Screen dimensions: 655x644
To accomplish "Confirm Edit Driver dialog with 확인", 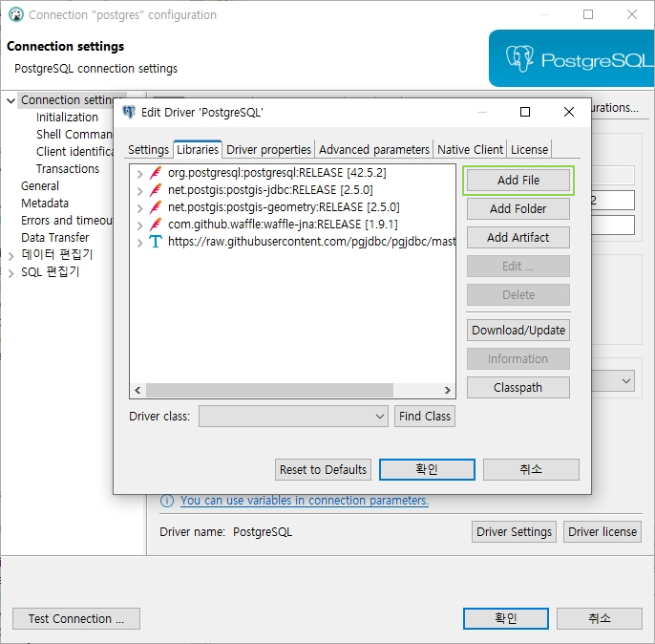I will 427,470.
